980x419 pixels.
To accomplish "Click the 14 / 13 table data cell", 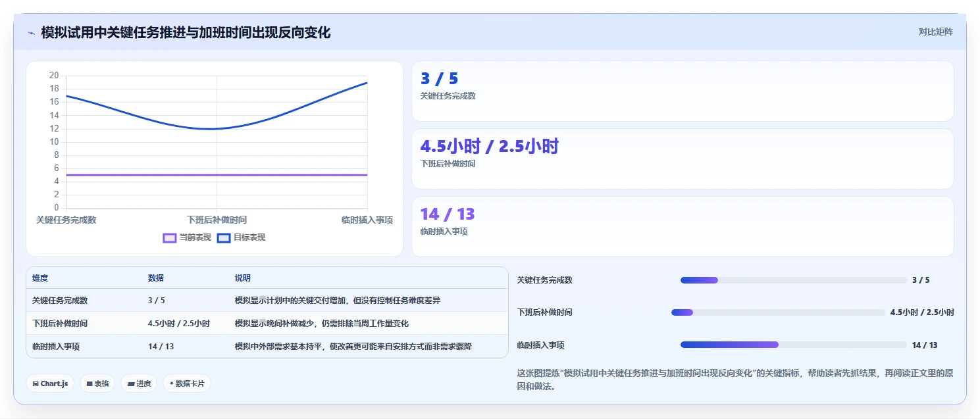I will coord(161,347).
